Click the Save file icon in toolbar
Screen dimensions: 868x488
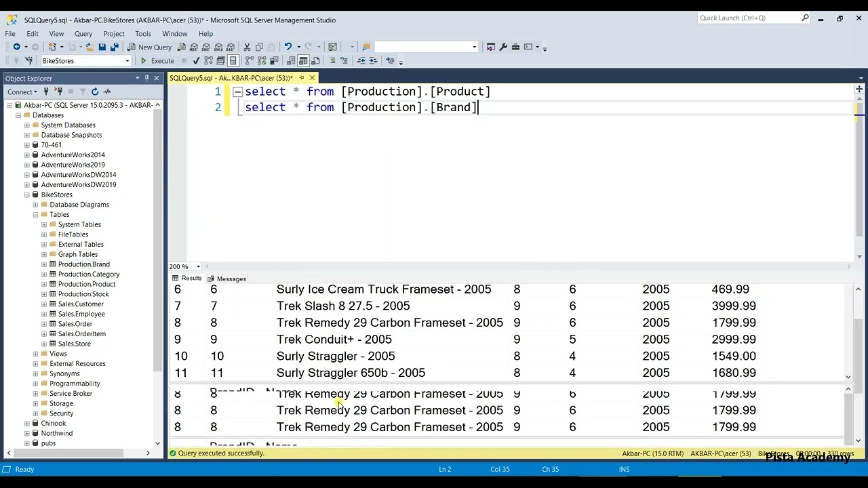102,47
